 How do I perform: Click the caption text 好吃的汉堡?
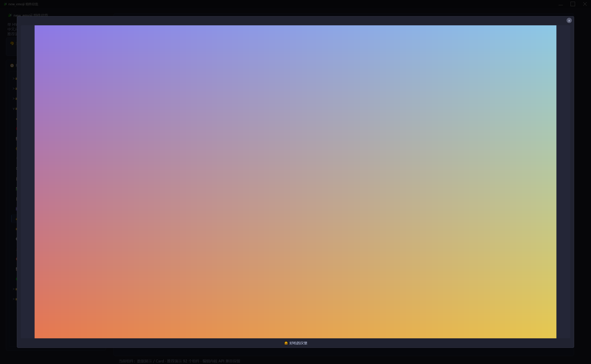[298, 343]
